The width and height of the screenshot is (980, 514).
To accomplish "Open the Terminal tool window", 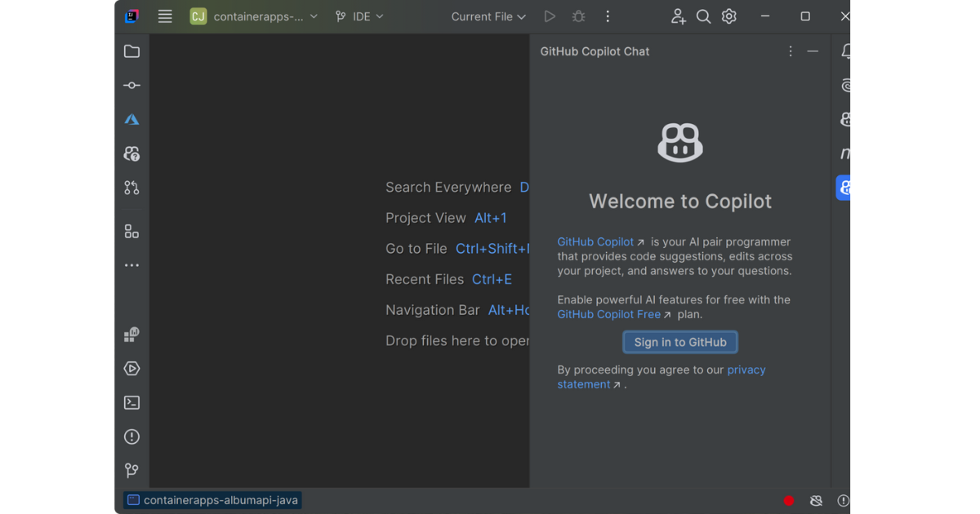I will point(131,402).
